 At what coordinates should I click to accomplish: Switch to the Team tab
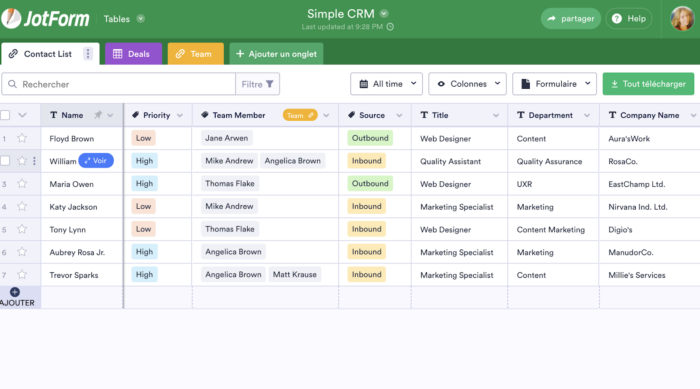coord(196,54)
